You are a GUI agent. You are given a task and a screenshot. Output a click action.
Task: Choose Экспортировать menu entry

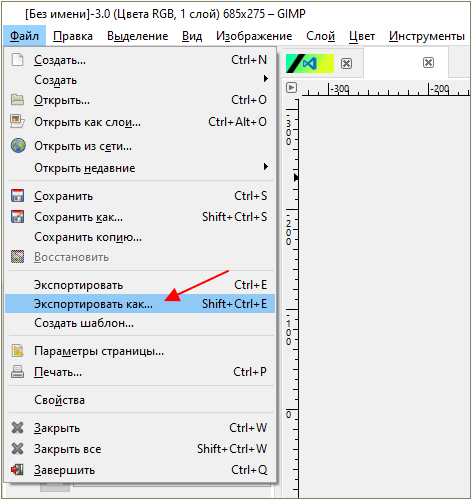[140, 285]
